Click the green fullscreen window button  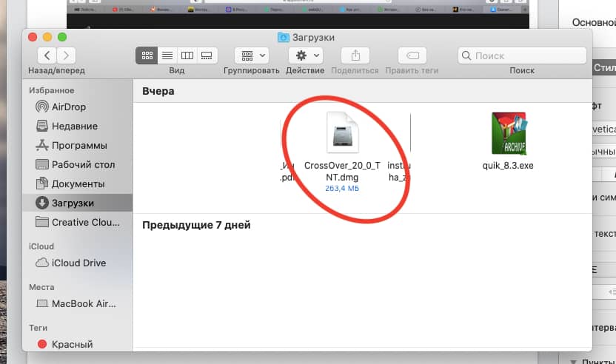tap(62, 37)
